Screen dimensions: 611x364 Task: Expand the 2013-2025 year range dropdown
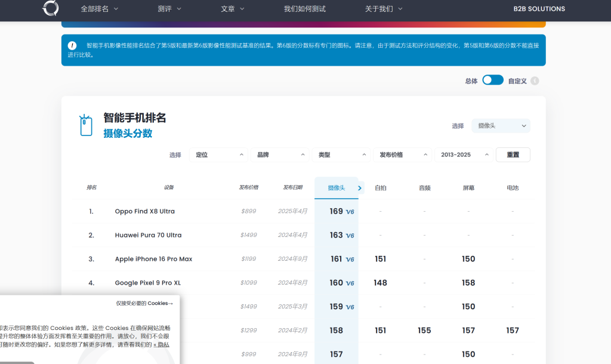(464, 155)
